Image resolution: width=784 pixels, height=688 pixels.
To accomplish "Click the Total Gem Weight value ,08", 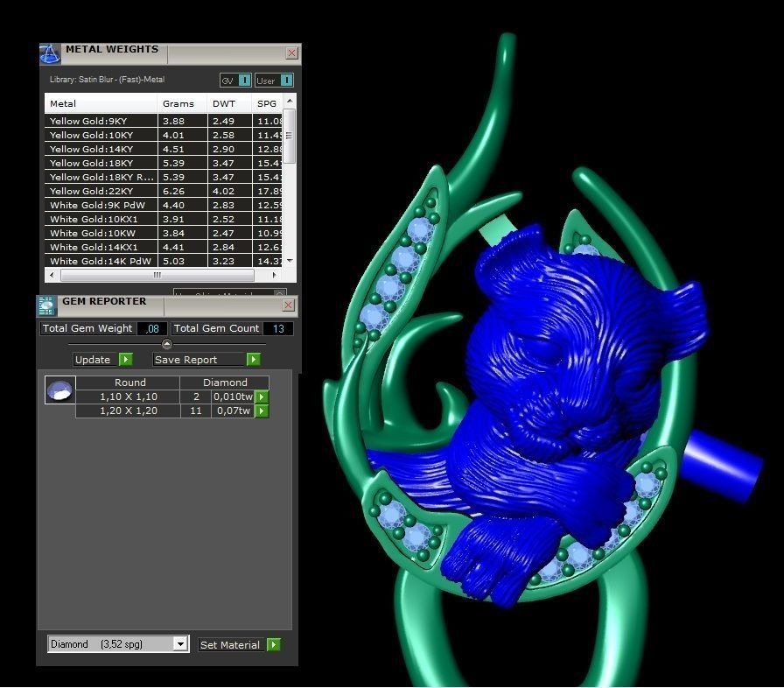I will tap(152, 328).
